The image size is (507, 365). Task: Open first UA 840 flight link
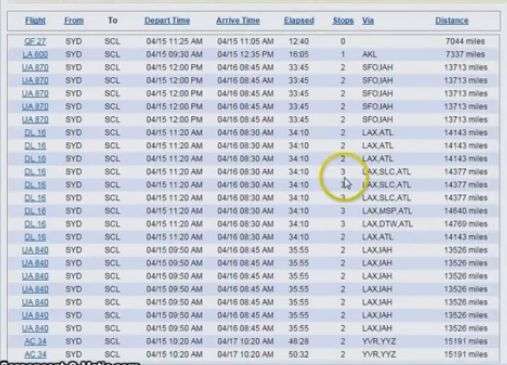point(35,250)
